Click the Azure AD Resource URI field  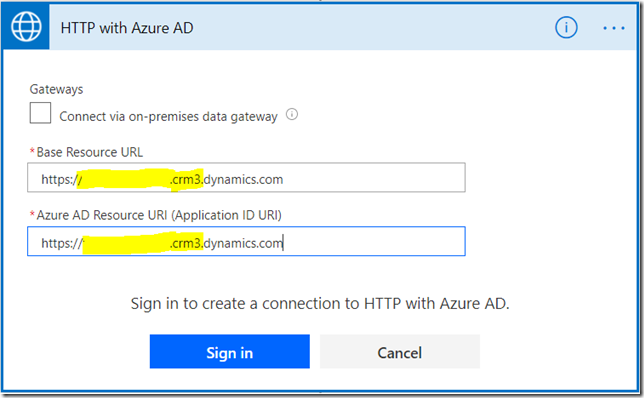click(246, 241)
